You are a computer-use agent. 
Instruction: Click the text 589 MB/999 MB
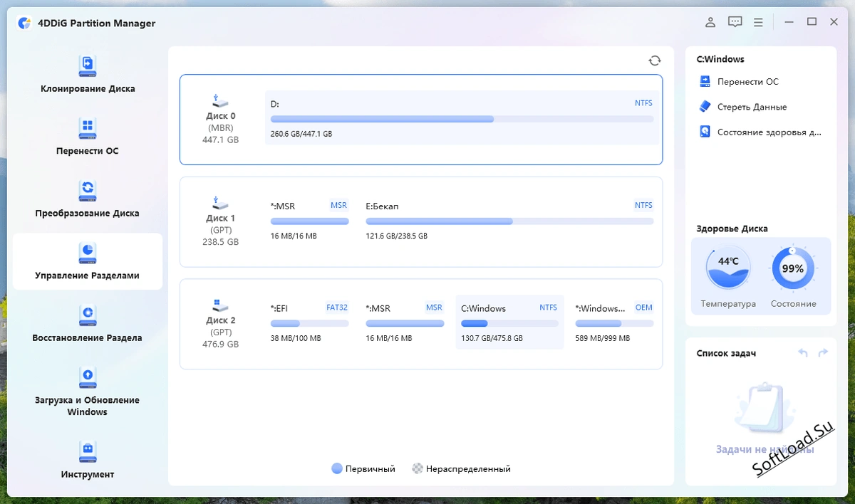pyautogui.click(x=603, y=338)
